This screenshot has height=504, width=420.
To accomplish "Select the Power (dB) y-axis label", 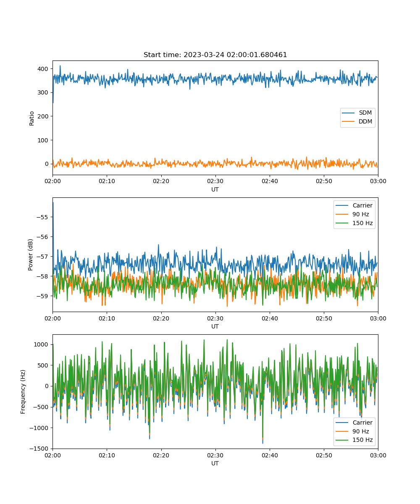I will 31,255.
